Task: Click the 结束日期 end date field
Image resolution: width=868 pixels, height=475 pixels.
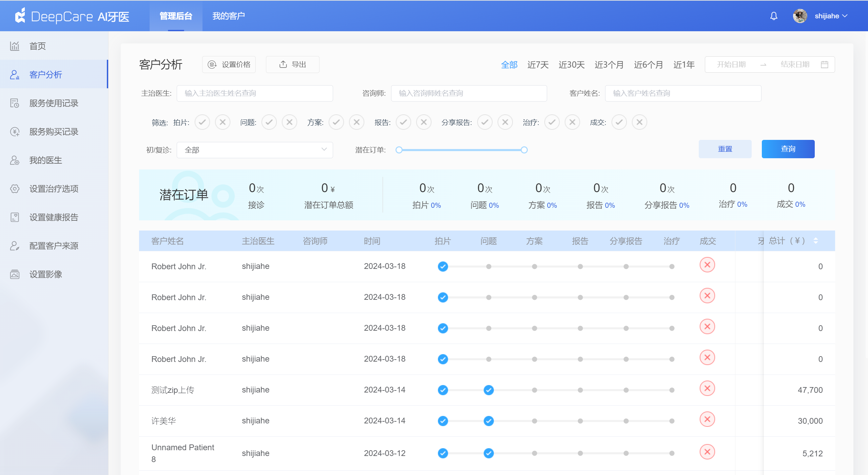Action: [x=795, y=65]
